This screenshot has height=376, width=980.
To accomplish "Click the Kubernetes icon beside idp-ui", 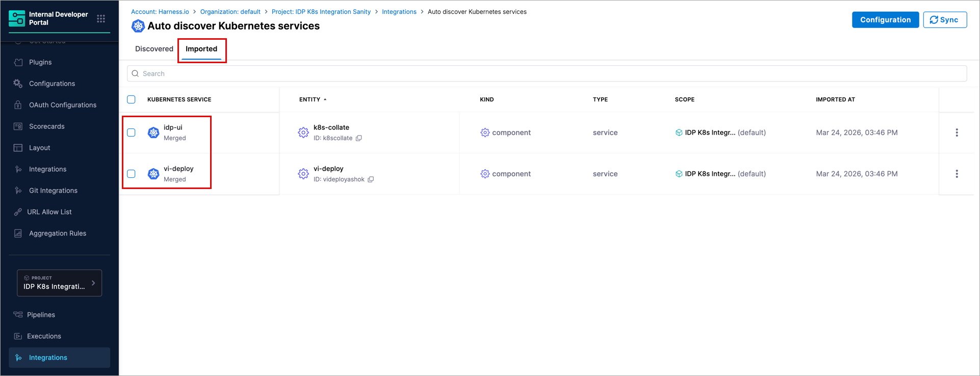I will point(153,132).
